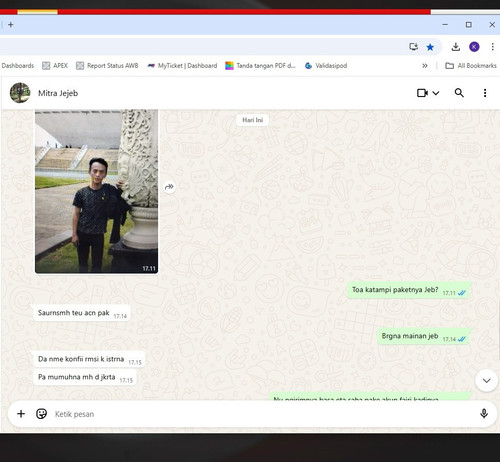
Task: Click the Hari Ini date label
Action: pos(252,120)
